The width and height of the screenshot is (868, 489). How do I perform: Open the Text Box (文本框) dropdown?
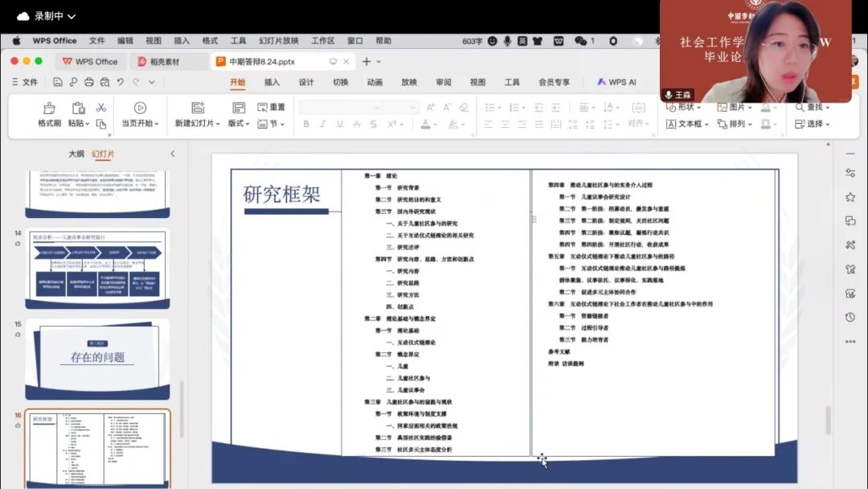(x=688, y=124)
